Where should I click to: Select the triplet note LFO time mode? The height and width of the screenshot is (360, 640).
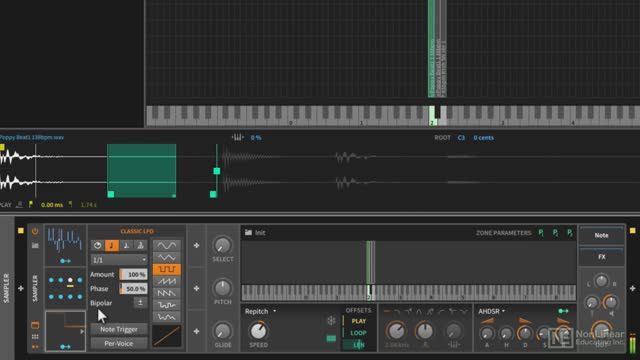pos(140,245)
